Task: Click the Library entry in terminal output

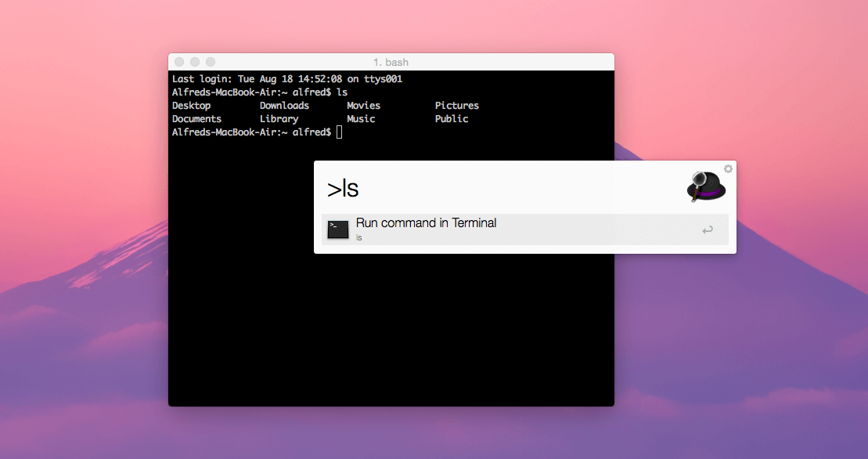Action: 279,119
